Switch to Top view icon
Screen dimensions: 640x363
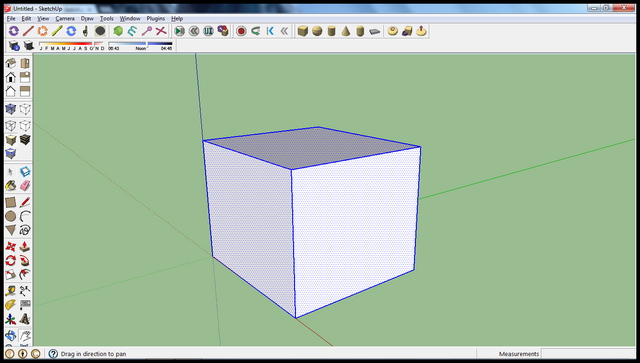click(25, 63)
